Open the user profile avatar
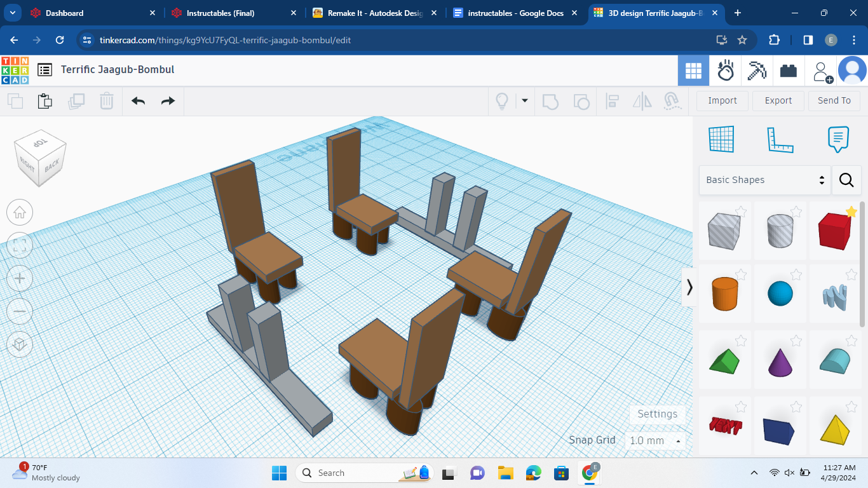This screenshot has height=488, width=868. point(852,71)
